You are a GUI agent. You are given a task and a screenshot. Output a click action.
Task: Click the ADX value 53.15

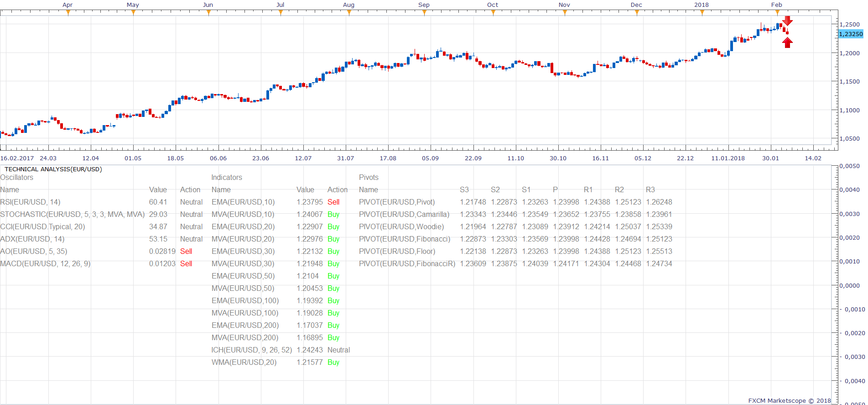click(158, 239)
